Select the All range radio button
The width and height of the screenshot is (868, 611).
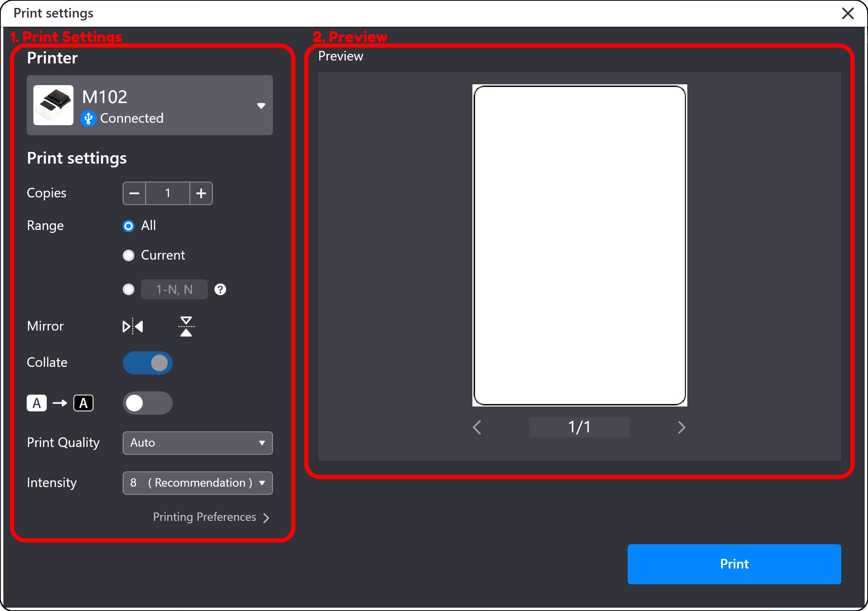pyautogui.click(x=129, y=226)
